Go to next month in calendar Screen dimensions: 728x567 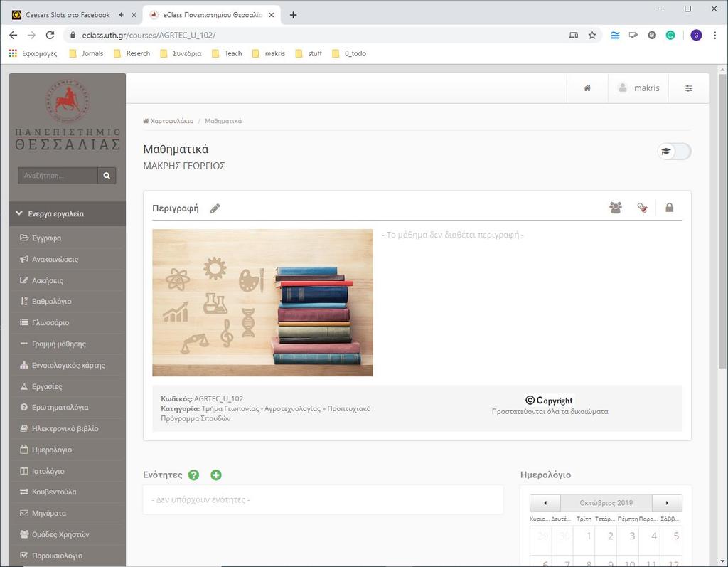[x=667, y=503]
